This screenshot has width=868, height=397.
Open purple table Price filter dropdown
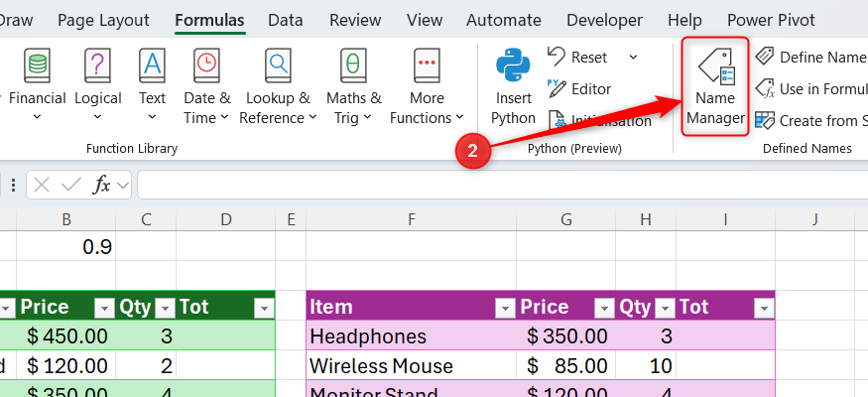[603, 308]
